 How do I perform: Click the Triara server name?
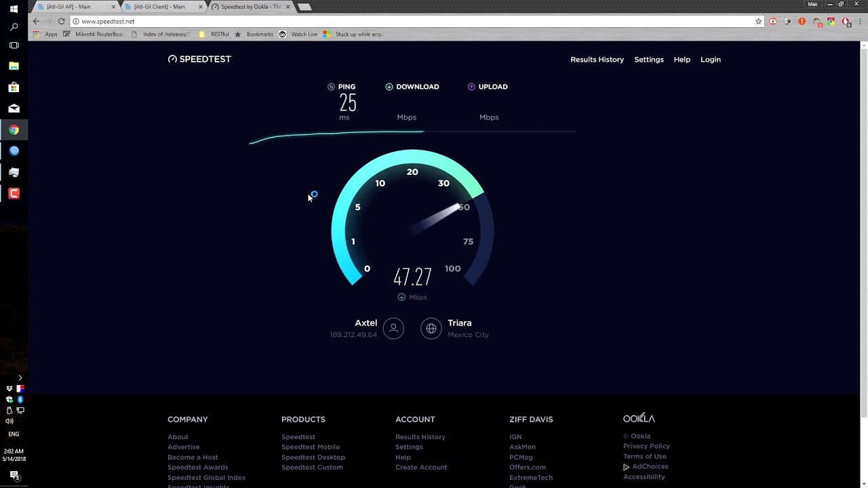pos(460,323)
